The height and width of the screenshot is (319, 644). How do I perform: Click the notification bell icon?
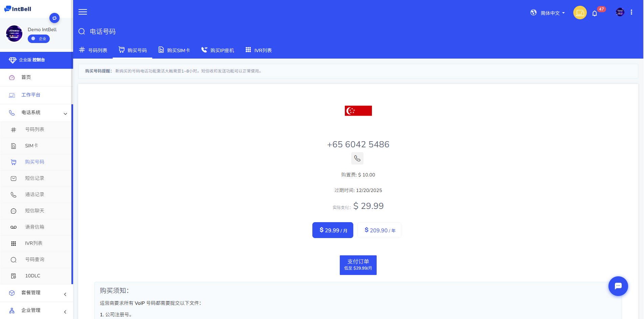595,13
